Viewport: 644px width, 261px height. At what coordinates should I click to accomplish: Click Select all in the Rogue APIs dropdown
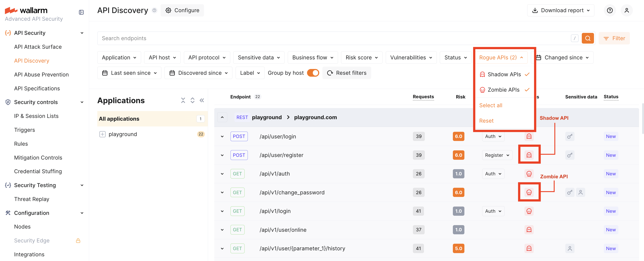point(491,105)
